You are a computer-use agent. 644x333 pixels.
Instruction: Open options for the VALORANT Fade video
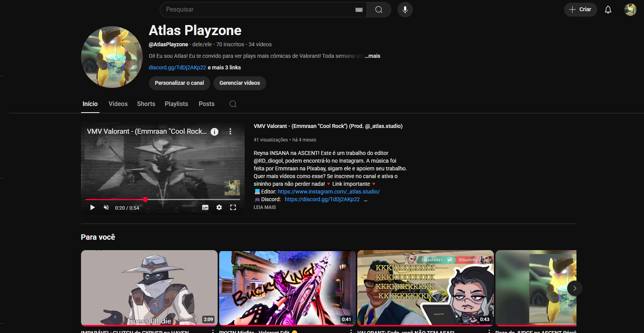point(489,331)
